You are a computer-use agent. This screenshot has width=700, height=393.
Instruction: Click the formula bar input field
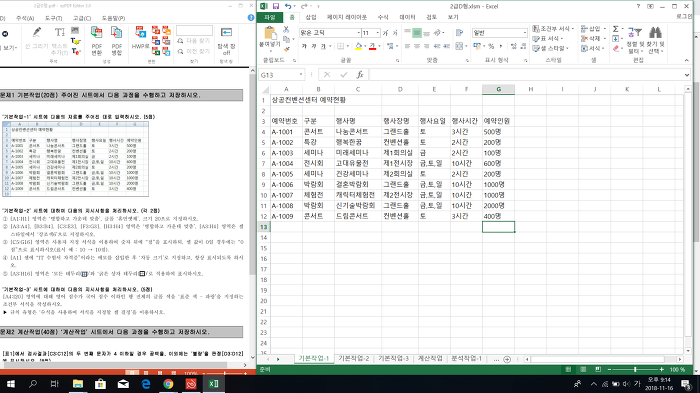526,75
